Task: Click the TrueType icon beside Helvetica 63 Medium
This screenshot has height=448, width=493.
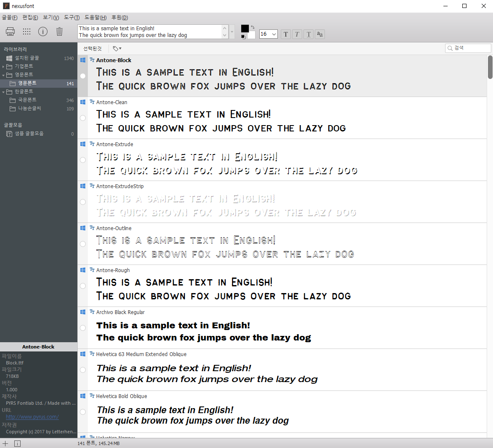Action: pos(92,354)
